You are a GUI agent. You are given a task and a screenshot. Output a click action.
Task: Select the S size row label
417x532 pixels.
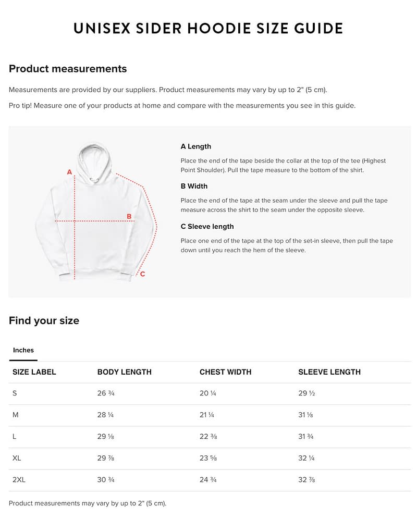[x=15, y=393]
